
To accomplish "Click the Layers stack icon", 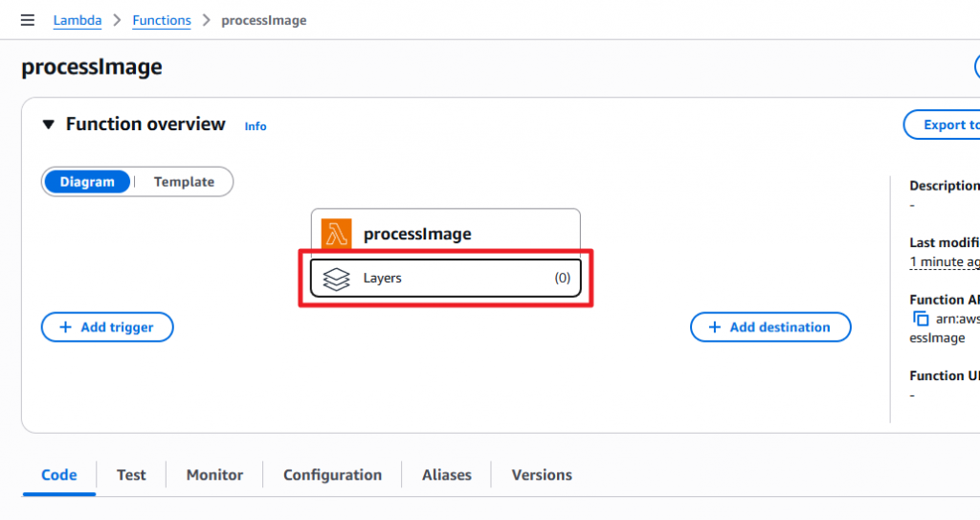I will [336, 279].
